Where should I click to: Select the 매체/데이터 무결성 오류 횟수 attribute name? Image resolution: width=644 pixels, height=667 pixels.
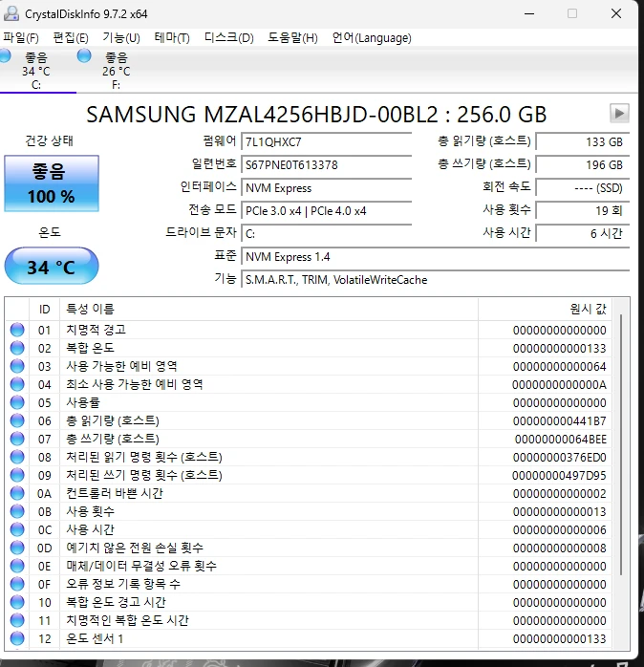tap(141, 566)
